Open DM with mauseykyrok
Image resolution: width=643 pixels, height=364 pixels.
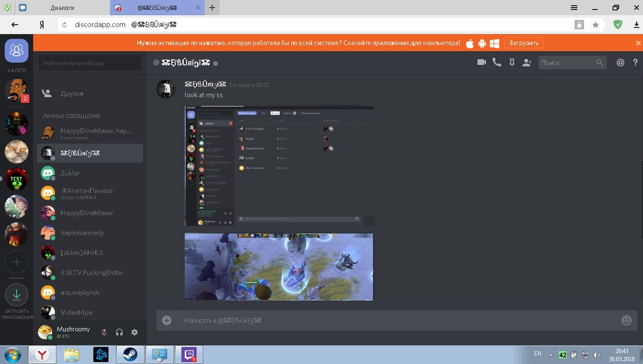90,292
